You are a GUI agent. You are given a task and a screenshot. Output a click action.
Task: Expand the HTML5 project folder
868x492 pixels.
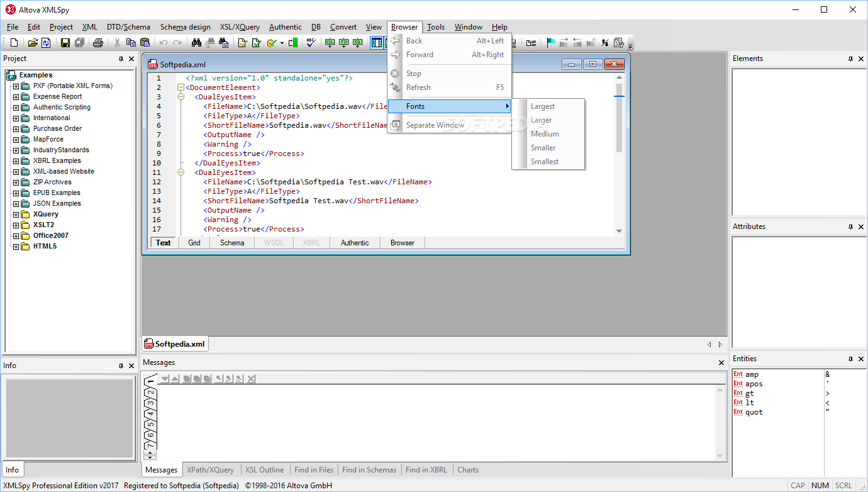(16, 247)
